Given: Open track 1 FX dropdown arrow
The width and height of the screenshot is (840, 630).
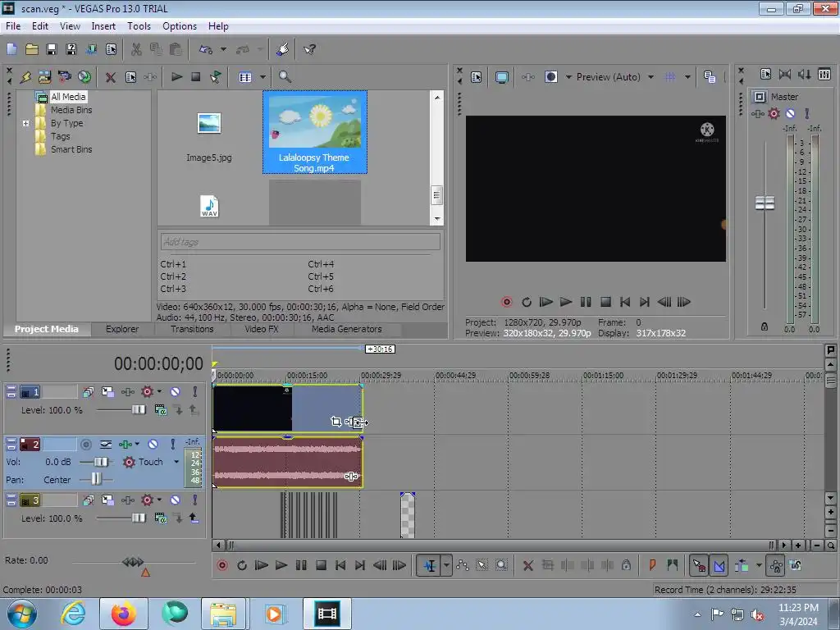Looking at the screenshot, I should (x=159, y=391).
